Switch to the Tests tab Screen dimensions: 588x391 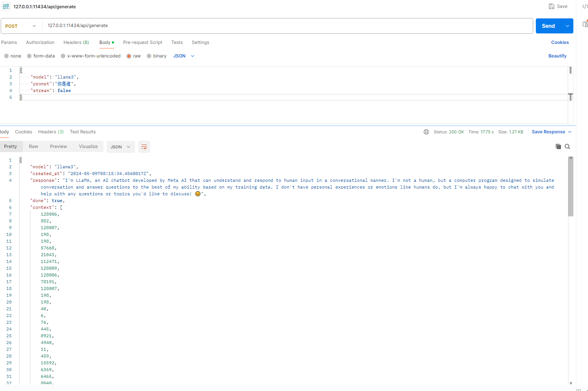coord(177,42)
